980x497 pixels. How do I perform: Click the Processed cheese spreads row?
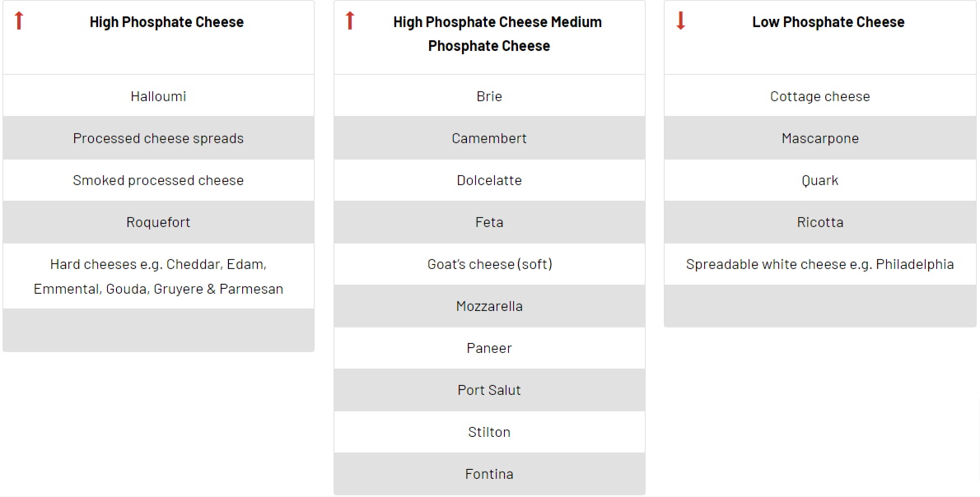pos(158,138)
